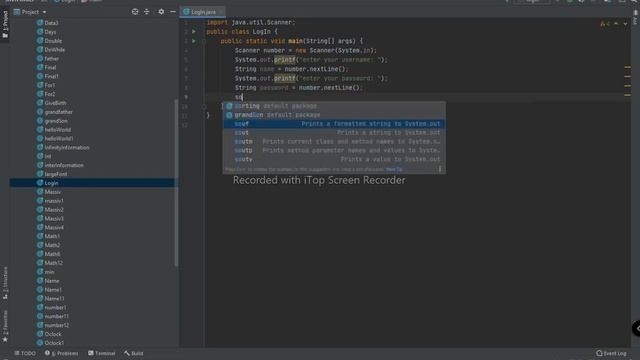
Task: Toggle the Favorites side tab
Action: [5, 327]
